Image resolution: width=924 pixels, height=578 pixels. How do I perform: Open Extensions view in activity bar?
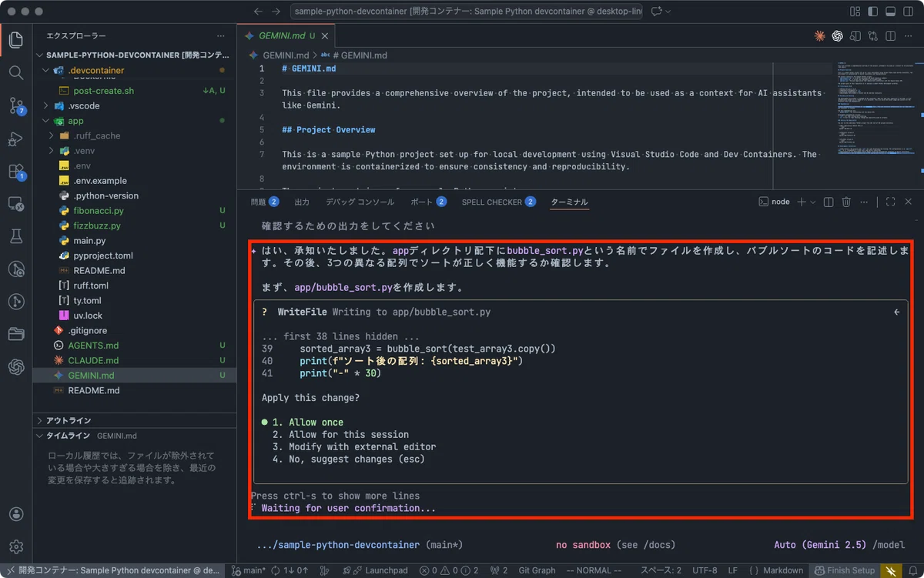pyautogui.click(x=16, y=172)
